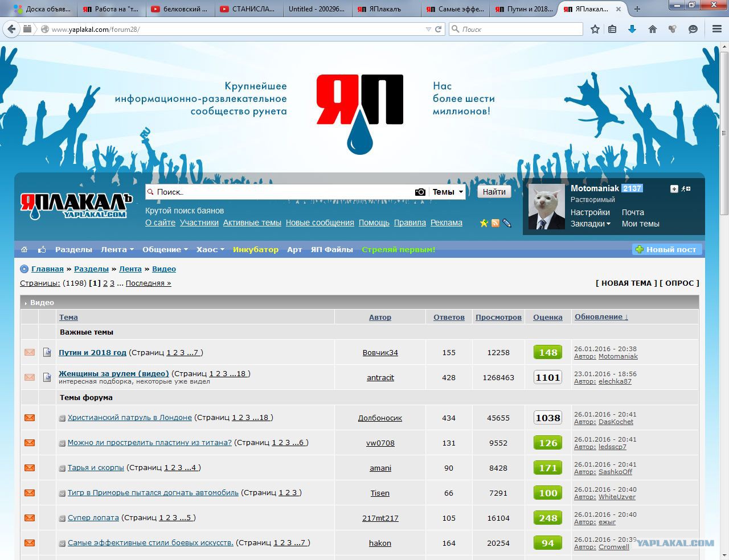Expand the Лента menu
This screenshot has width=729, height=560.
click(x=117, y=249)
